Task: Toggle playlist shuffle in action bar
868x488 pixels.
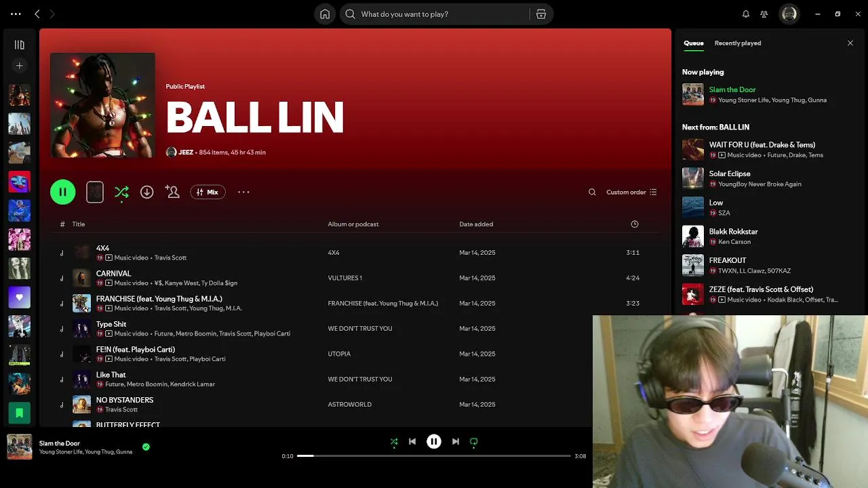Action: click(121, 192)
